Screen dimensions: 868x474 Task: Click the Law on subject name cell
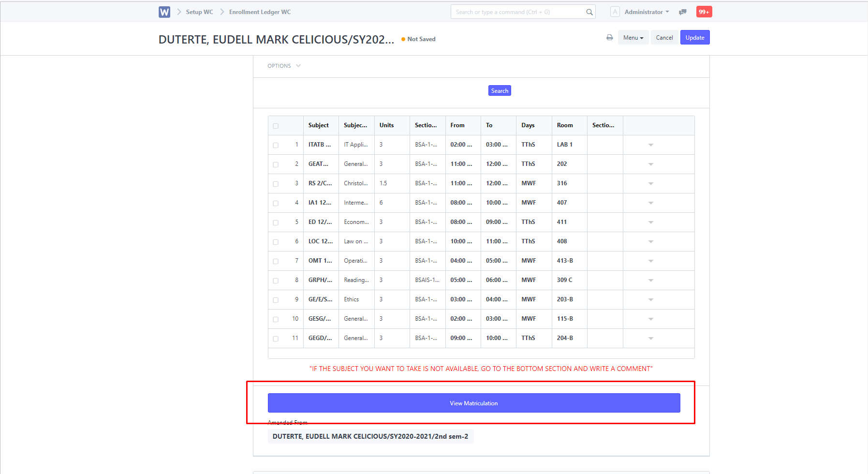click(x=356, y=241)
